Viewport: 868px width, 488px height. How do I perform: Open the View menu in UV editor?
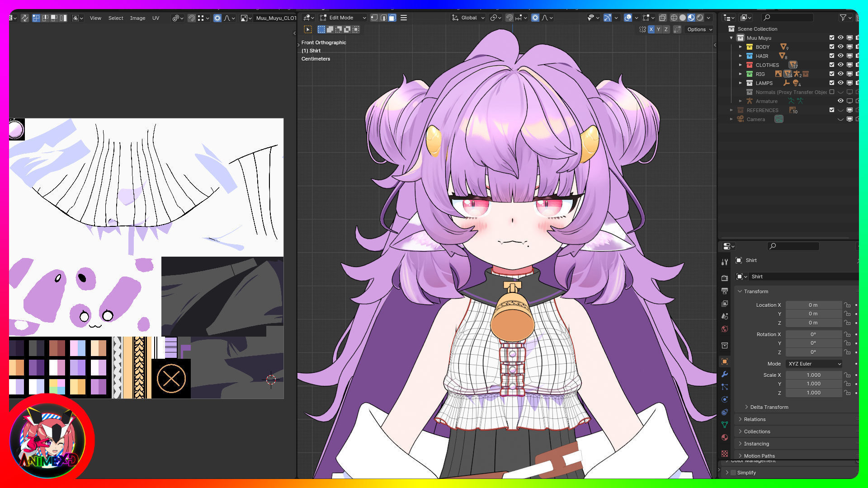[x=95, y=18]
